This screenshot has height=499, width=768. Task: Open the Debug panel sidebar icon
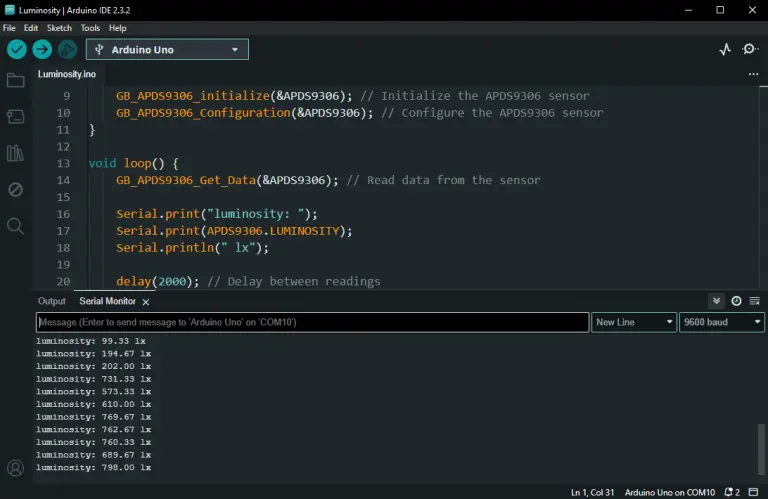click(x=16, y=189)
